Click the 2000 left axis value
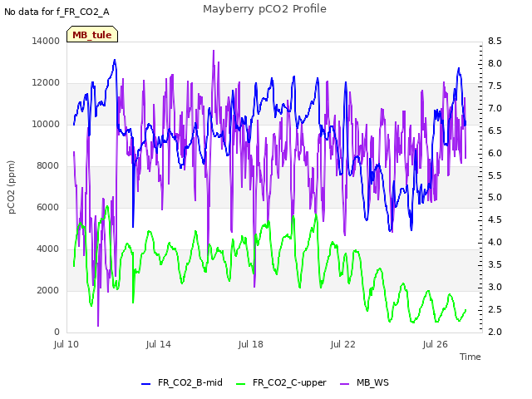This screenshot has width=532, height=399. pos(48,290)
